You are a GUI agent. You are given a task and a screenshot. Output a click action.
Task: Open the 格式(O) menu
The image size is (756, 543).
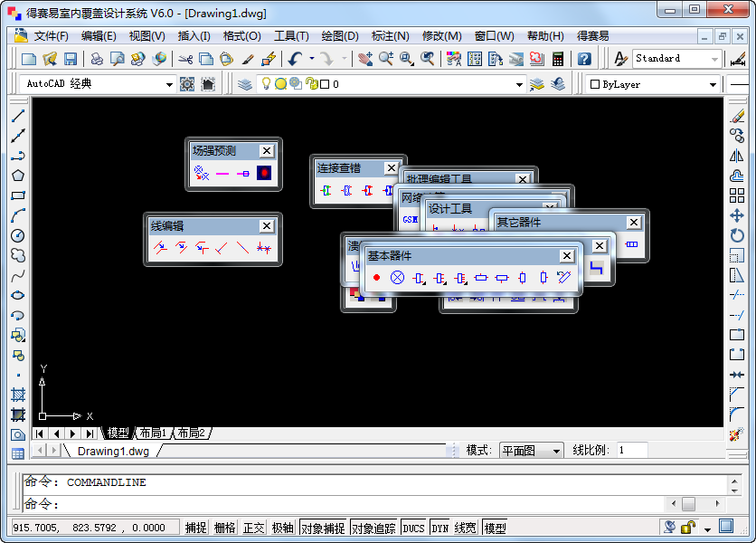pyautogui.click(x=242, y=36)
